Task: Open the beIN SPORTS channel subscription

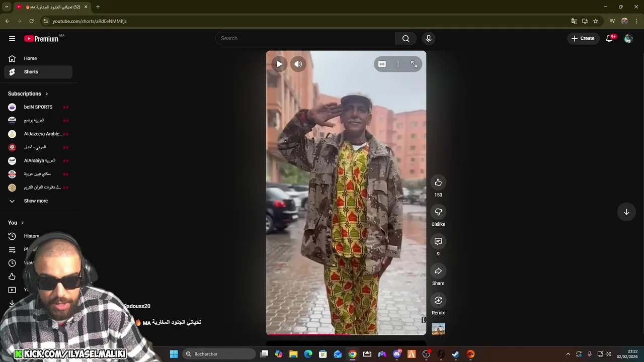Action: [x=38, y=107]
